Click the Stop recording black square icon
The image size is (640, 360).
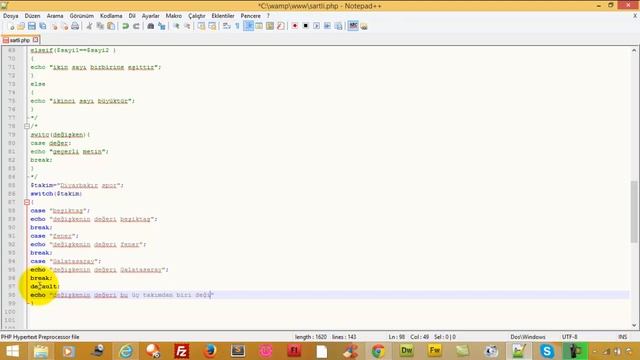click(x=306, y=26)
